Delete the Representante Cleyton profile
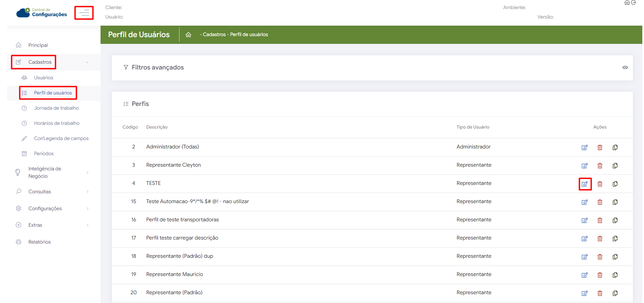The height and width of the screenshot is (303, 644). coord(600,166)
